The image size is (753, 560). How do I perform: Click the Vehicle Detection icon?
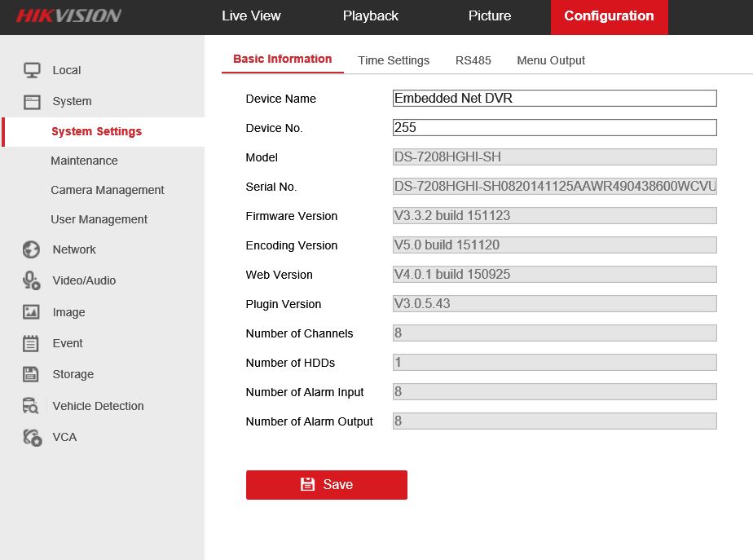pyautogui.click(x=32, y=406)
